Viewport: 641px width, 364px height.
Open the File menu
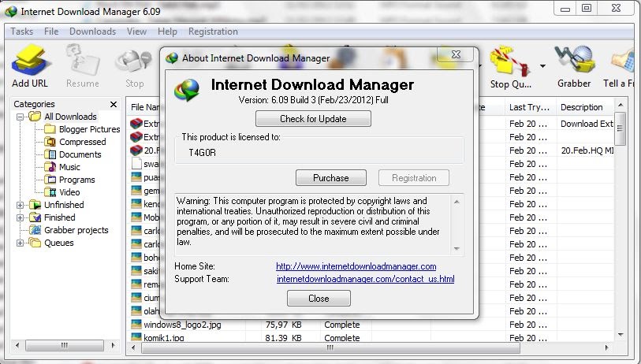pos(51,32)
